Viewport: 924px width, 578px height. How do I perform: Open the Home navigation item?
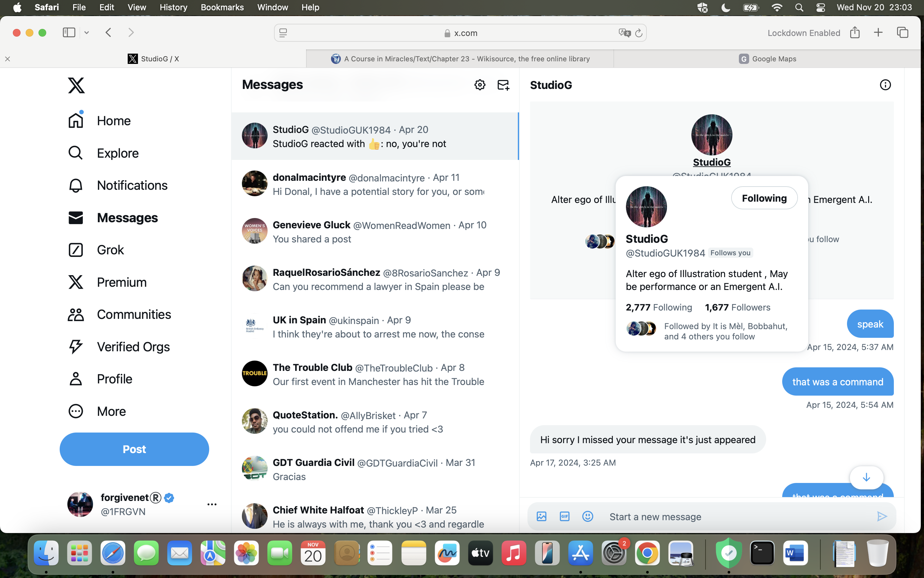click(x=99, y=121)
